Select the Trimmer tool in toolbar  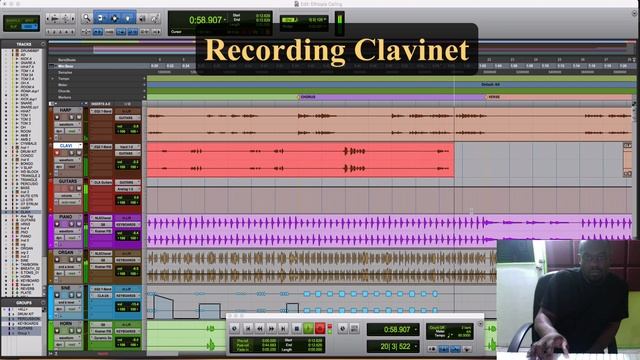click(x=100, y=18)
